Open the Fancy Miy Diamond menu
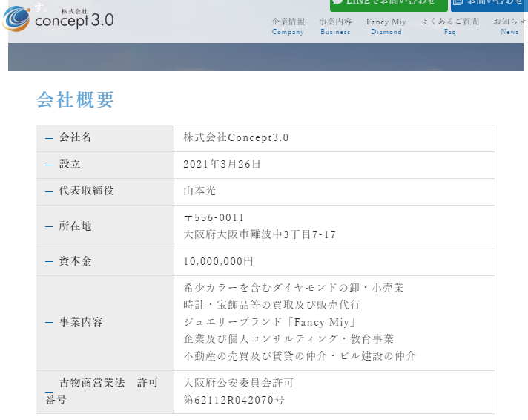The width and height of the screenshot is (528, 420). [386, 26]
